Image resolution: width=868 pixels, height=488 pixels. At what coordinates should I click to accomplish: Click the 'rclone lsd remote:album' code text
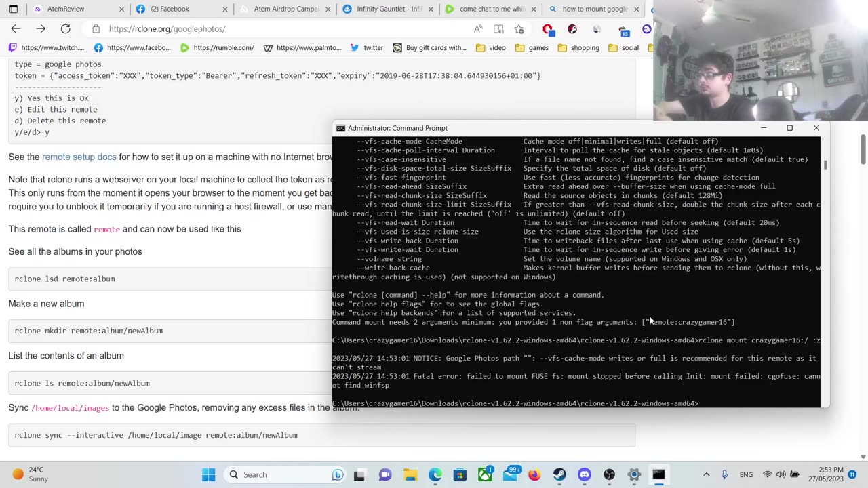[x=64, y=279]
